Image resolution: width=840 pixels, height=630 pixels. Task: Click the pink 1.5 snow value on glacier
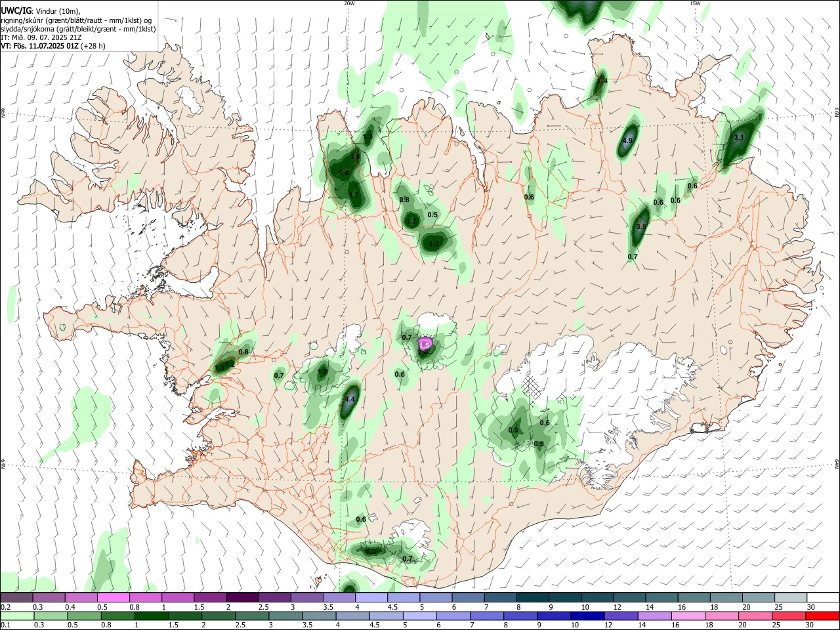click(425, 345)
